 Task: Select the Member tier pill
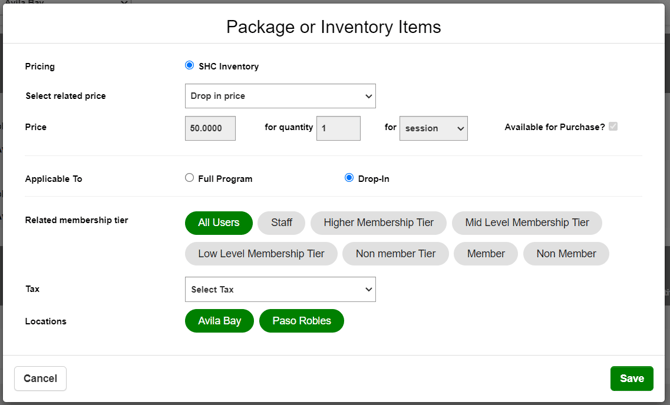(x=486, y=254)
